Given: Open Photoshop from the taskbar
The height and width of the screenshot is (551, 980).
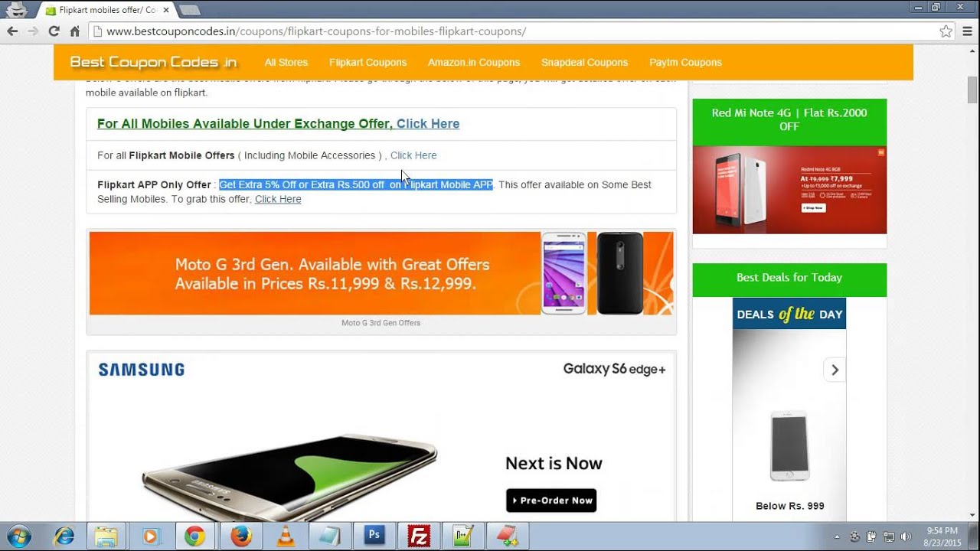Looking at the screenshot, I should click(x=374, y=536).
